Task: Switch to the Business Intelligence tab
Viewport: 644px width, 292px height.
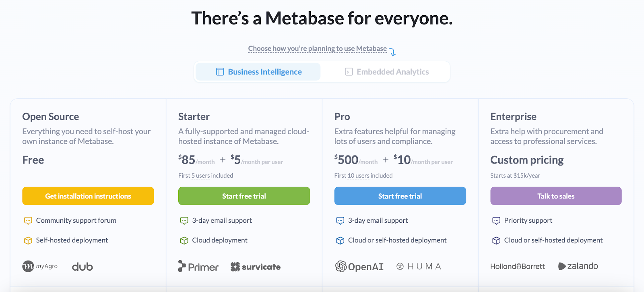Action: [258, 72]
